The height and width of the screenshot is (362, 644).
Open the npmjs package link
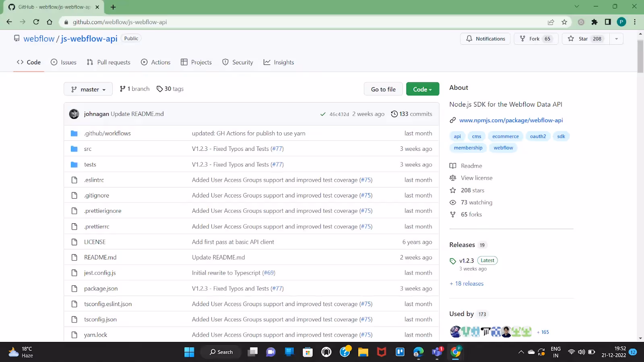click(511, 120)
